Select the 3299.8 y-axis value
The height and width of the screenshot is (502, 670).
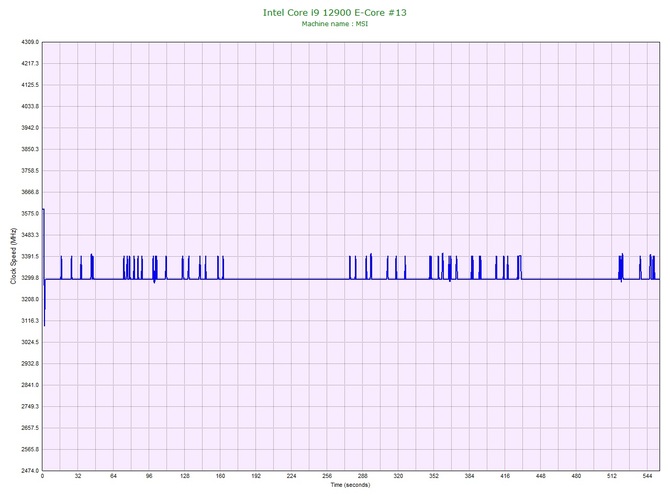pyautogui.click(x=30, y=278)
